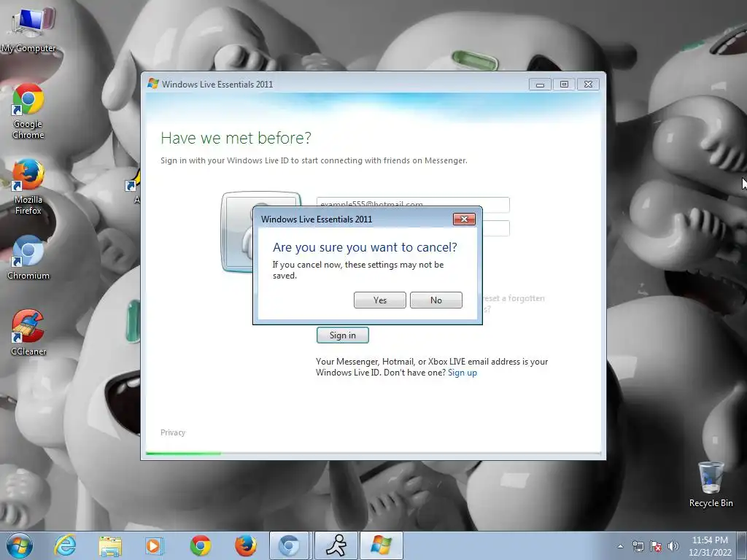Close the Windows Live Essentials 2011 window
747x560 pixels.
pos(589,85)
